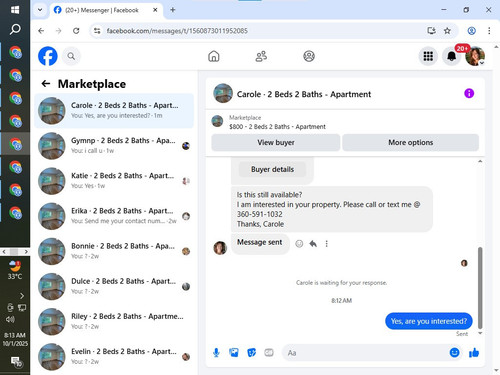Screen dimensions: 500x375
Task: Open the tab search dropdown arrow
Action: click(40, 10)
